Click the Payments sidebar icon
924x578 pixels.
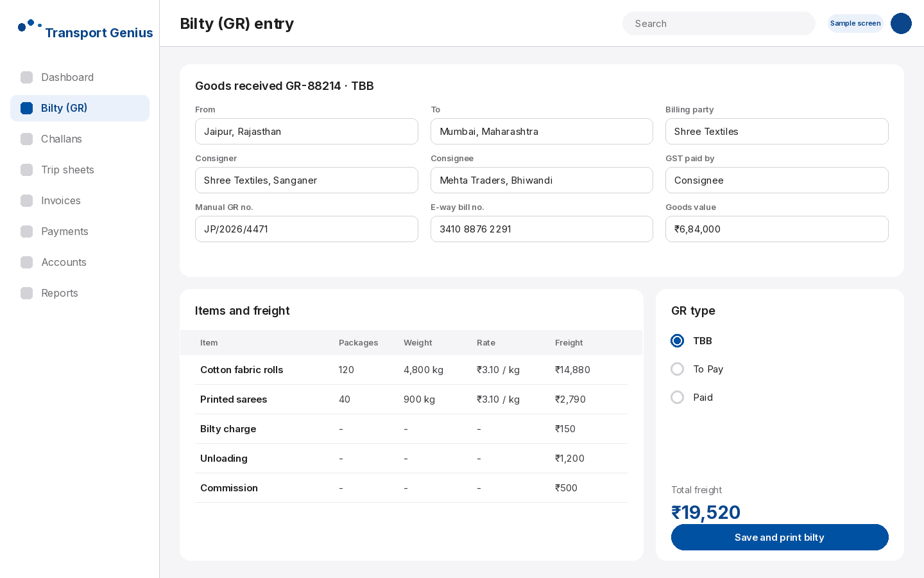click(x=26, y=231)
